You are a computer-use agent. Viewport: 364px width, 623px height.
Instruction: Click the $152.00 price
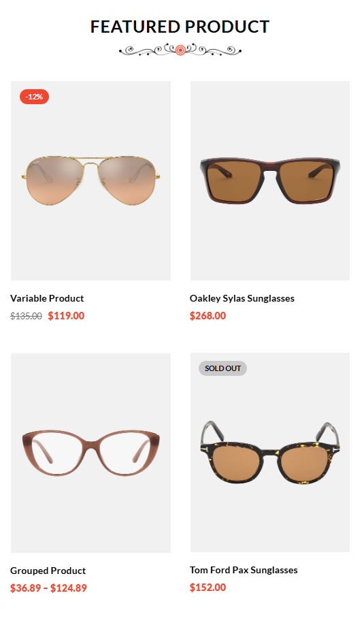208,588
